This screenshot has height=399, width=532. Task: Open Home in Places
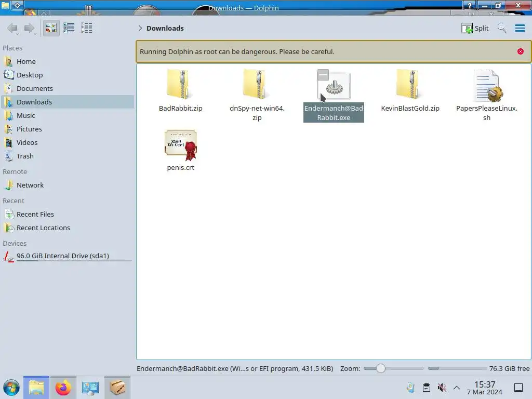tap(68, 61)
